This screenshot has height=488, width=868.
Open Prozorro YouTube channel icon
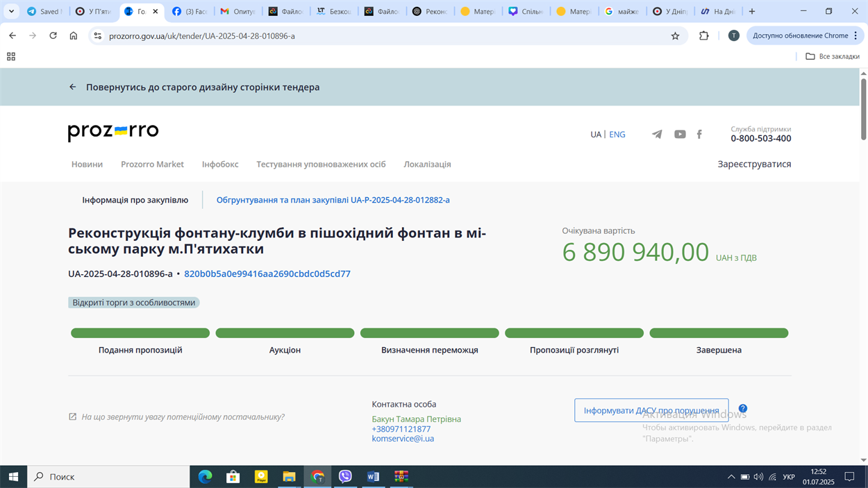pos(680,135)
